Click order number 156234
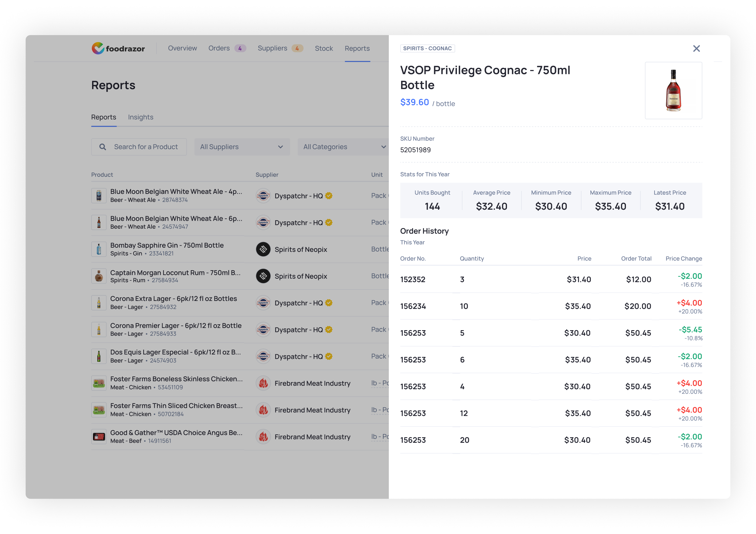756x534 pixels. 413,306
